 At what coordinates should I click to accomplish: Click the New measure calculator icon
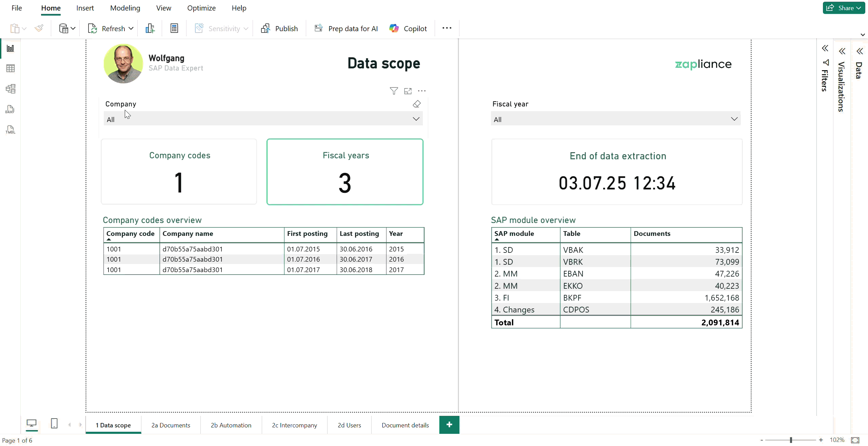[174, 28]
